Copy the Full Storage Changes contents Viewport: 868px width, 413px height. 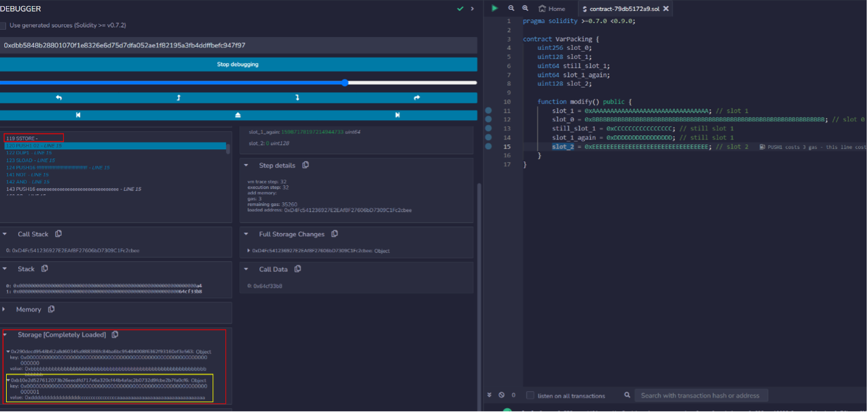334,234
